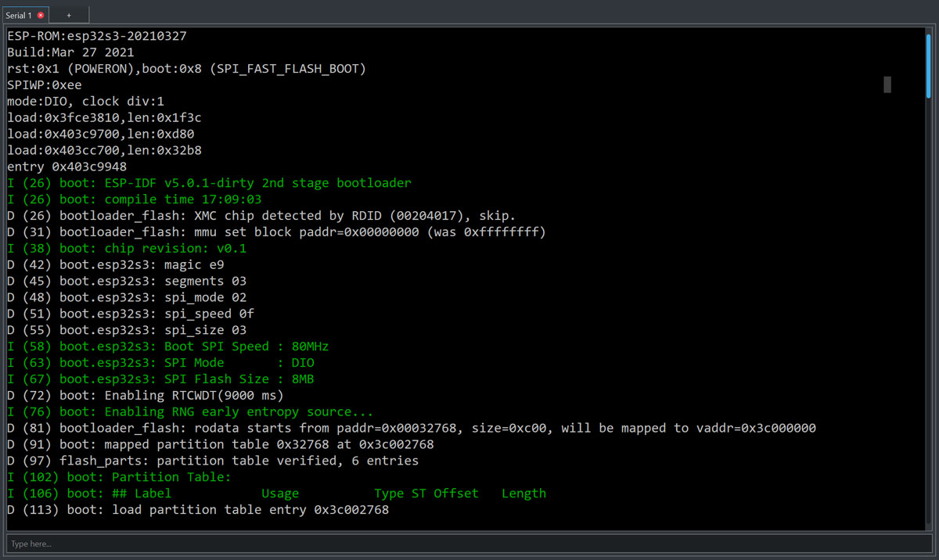Switch to the Serial 1 tab

tap(19, 15)
